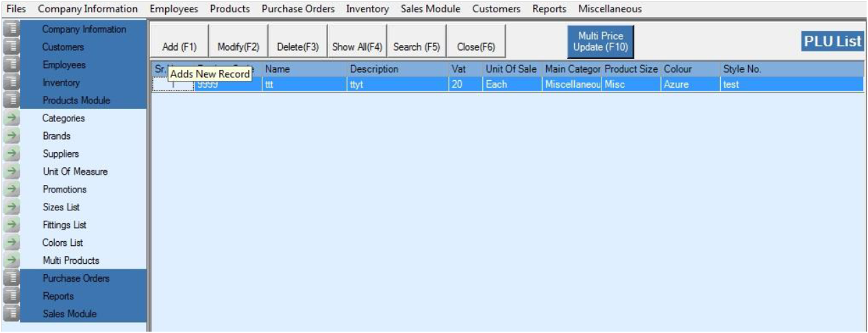Click the Multi Price Update (F10) button
Viewport: 868px width, 333px height.
(x=600, y=41)
